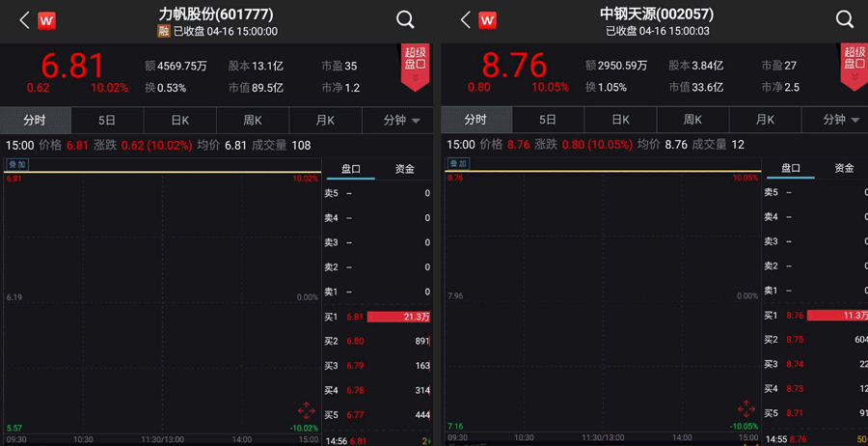Go back from the 力帆股份 stock page
This screenshot has width=868, height=446.
(x=23, y=20)
